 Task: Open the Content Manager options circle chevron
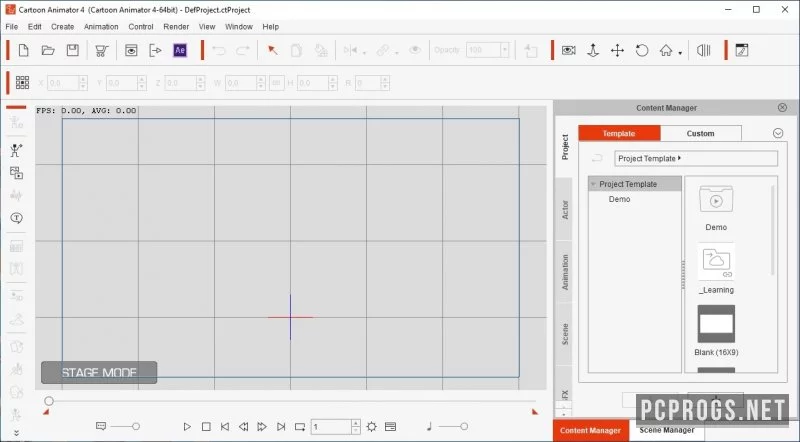[x=778, y=133]
